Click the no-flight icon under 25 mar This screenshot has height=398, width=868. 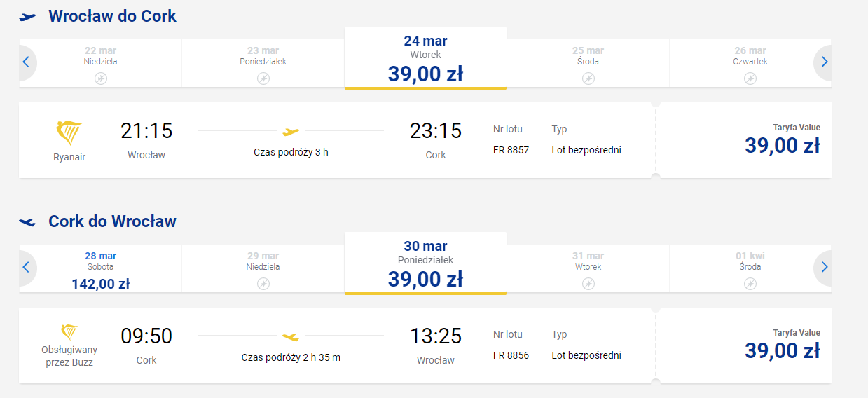[x=588, y=78]
